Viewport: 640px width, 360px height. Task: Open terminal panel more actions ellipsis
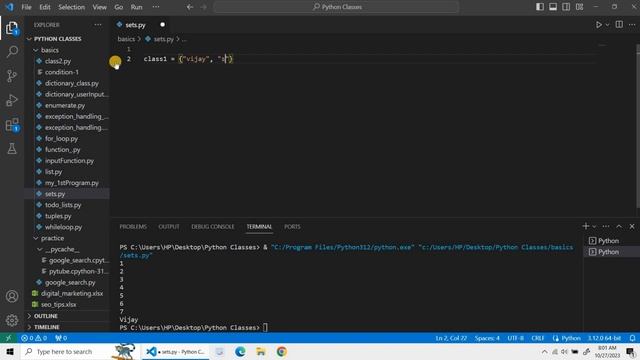click(x=606, y=227)
